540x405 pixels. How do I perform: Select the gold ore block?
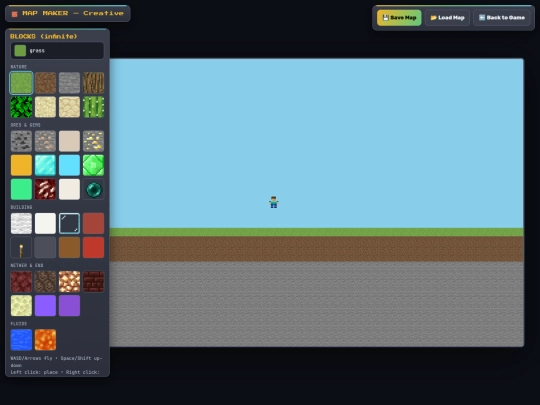tap(93, 141)
